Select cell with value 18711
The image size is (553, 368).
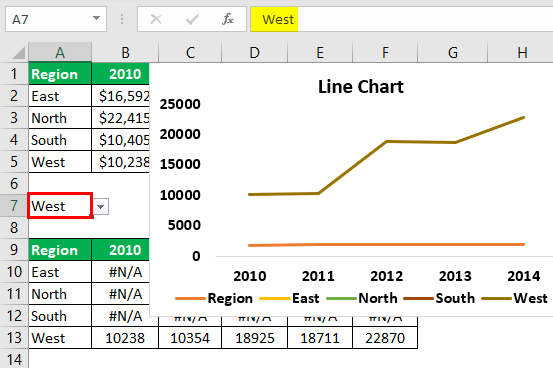coord(320,338)
